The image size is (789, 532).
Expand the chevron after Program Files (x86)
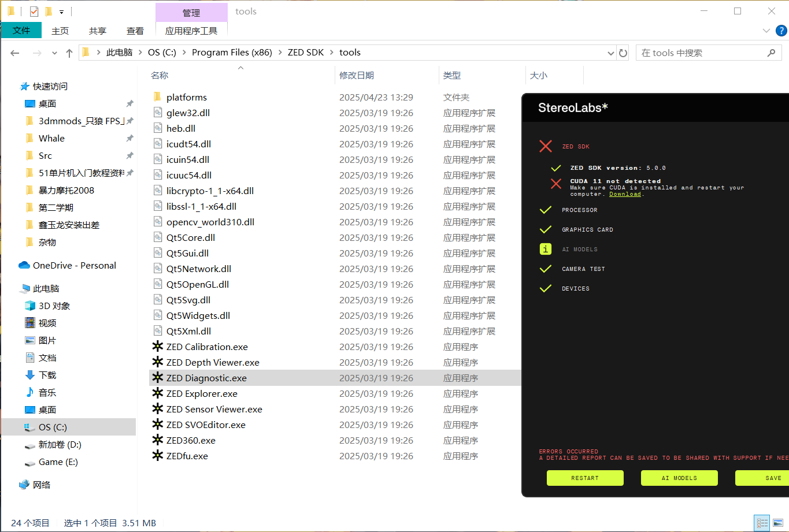point(280,53)
